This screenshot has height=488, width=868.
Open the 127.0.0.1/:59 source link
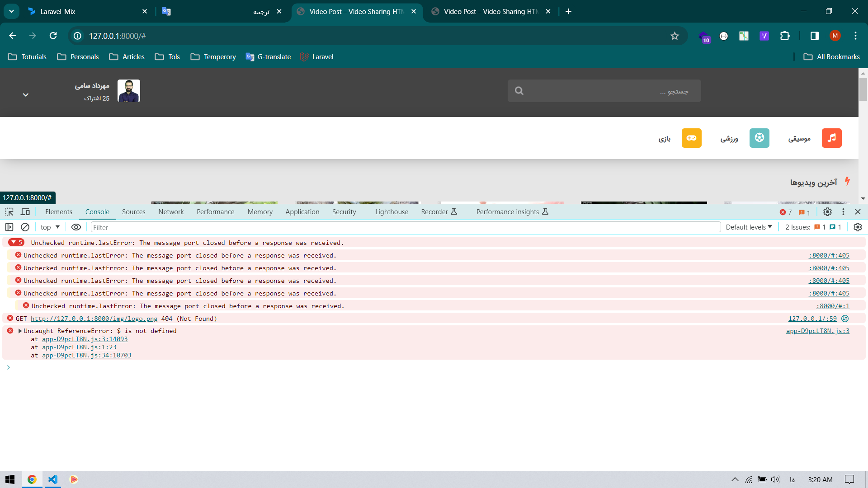(812, 319)
